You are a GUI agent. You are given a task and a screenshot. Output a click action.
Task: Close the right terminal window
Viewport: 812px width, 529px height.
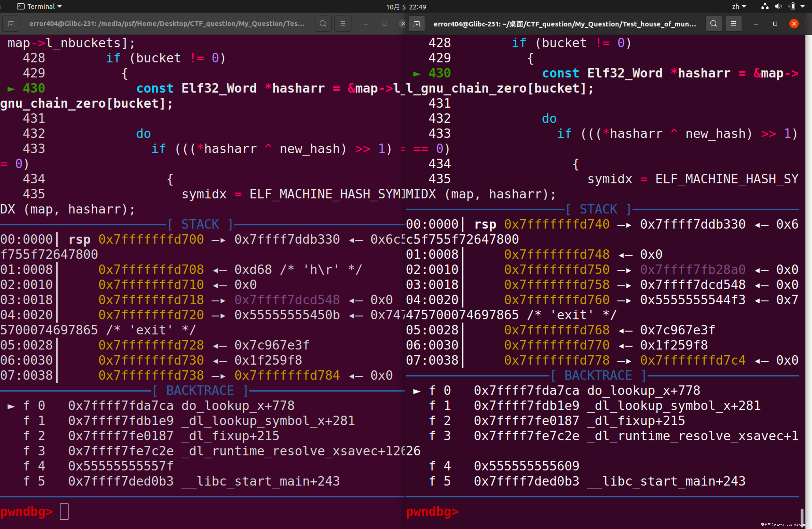tap(794, 24)
